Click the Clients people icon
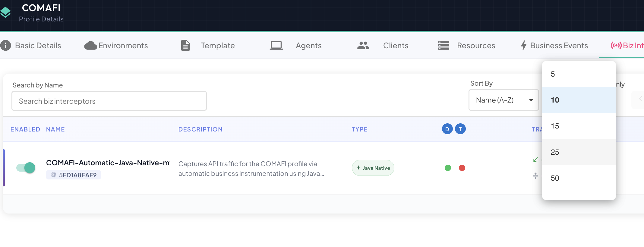 coord(363,46)
